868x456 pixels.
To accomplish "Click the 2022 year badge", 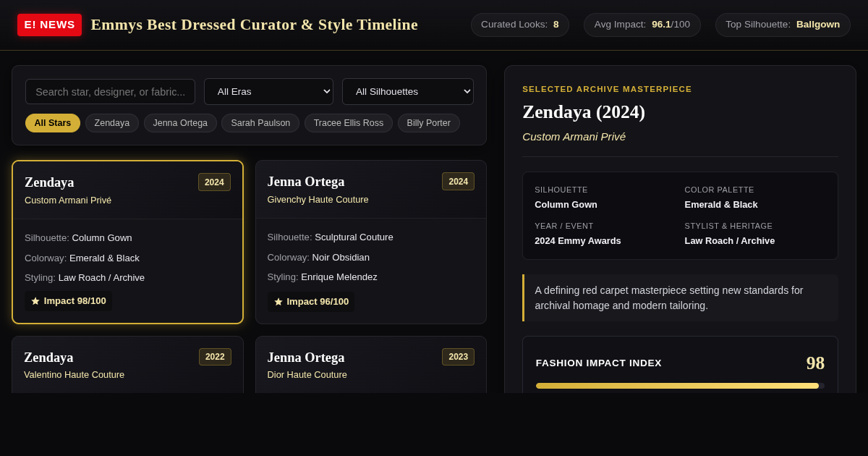I will 215,357.
